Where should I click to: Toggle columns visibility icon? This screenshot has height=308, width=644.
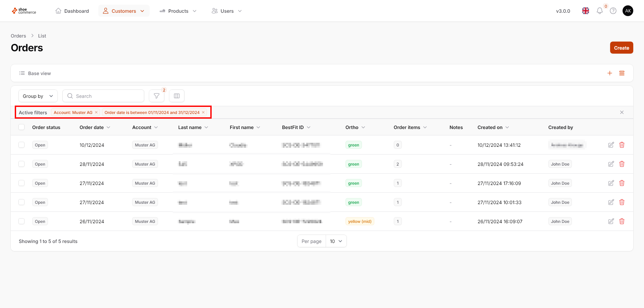[x=177, y=96]
